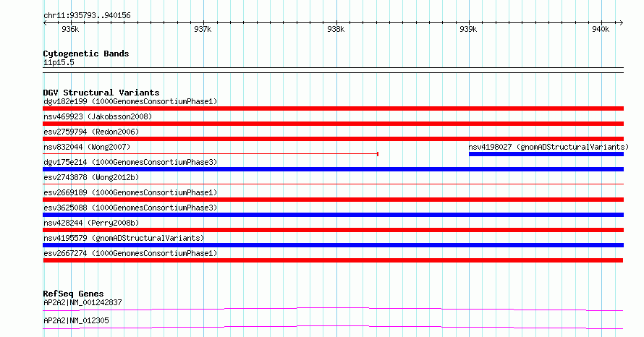Select the thin red line under esv2743878

tap(333, 184)
